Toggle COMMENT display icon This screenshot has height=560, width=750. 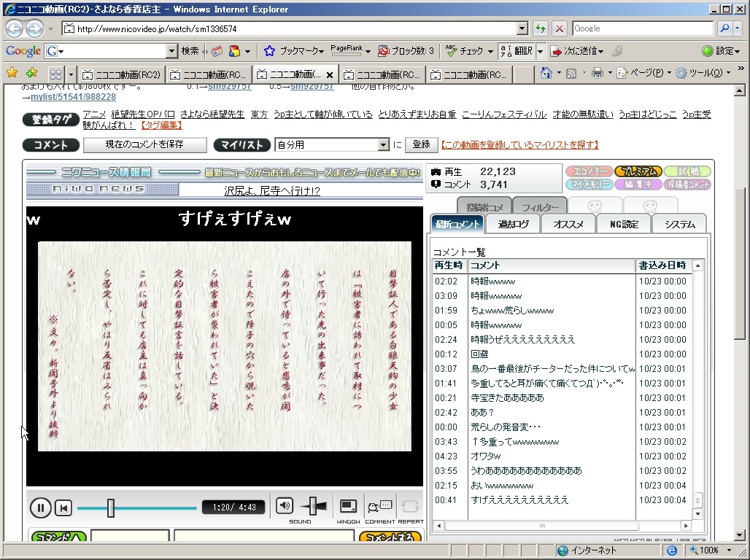[380, 506]
